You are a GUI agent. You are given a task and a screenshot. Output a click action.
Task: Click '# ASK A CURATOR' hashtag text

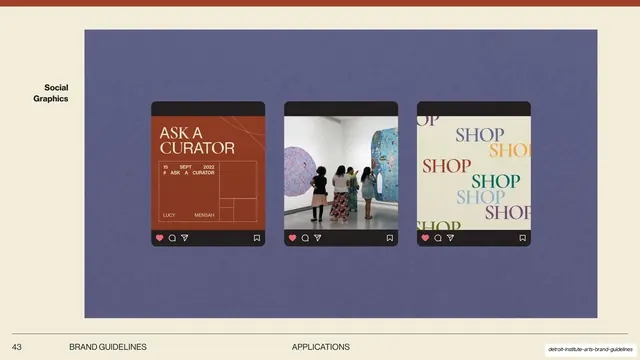coord(189,173)
